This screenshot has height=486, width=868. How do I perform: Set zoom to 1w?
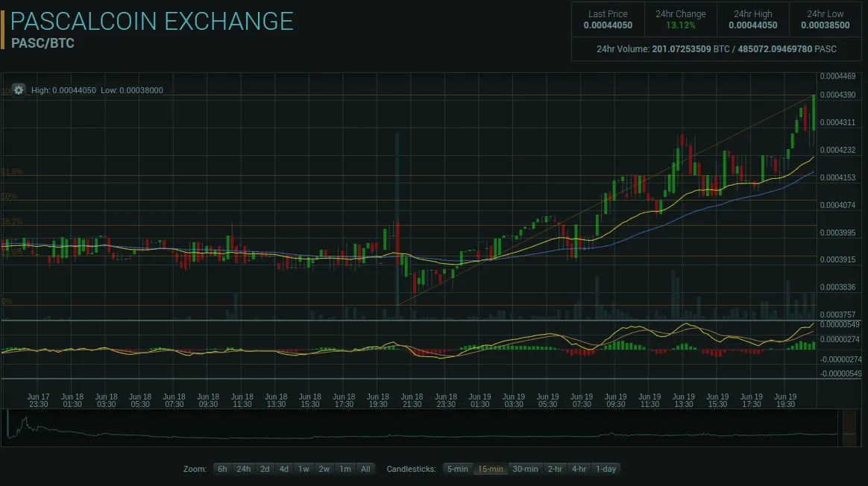point(304,469)
